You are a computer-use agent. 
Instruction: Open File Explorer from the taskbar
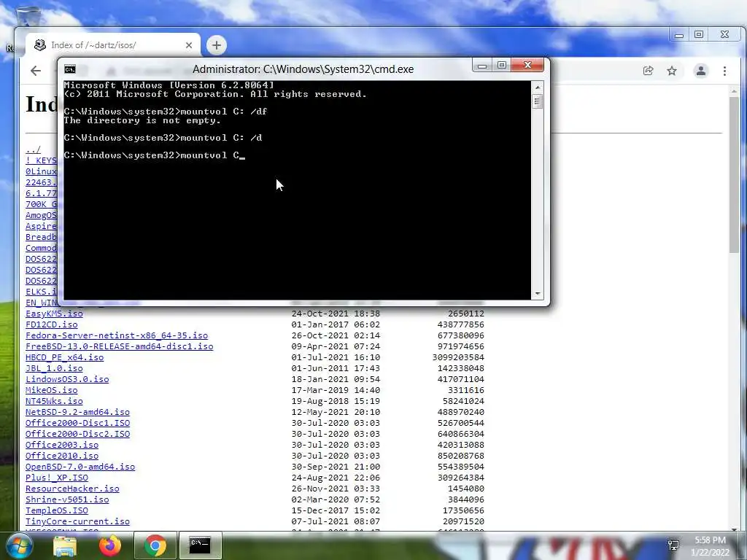pos(65,545)
